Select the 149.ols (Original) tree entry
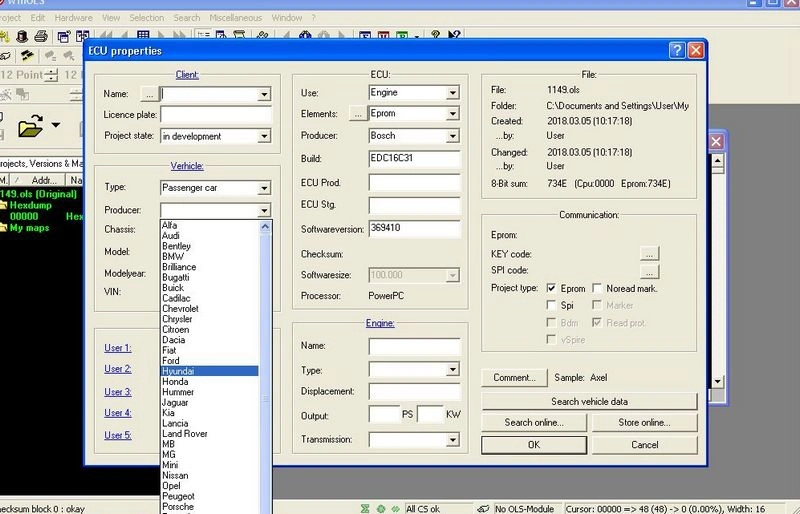 [x=39, y=194]
